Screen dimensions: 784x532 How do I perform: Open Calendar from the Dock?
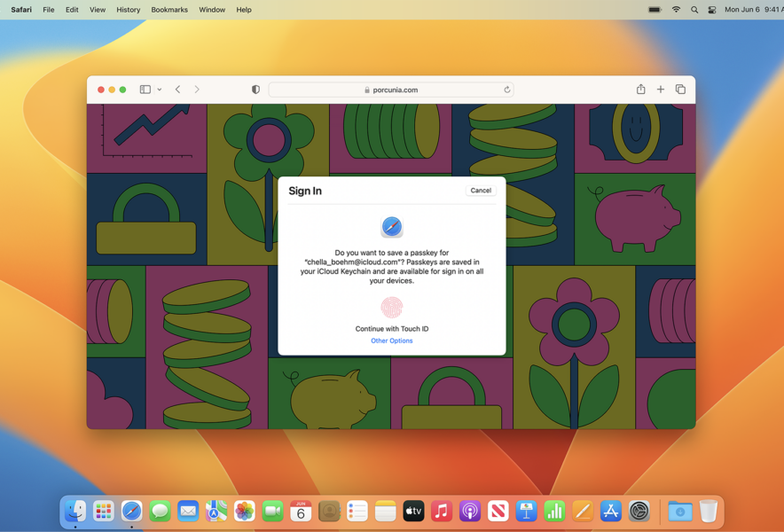tap(301, 511)
